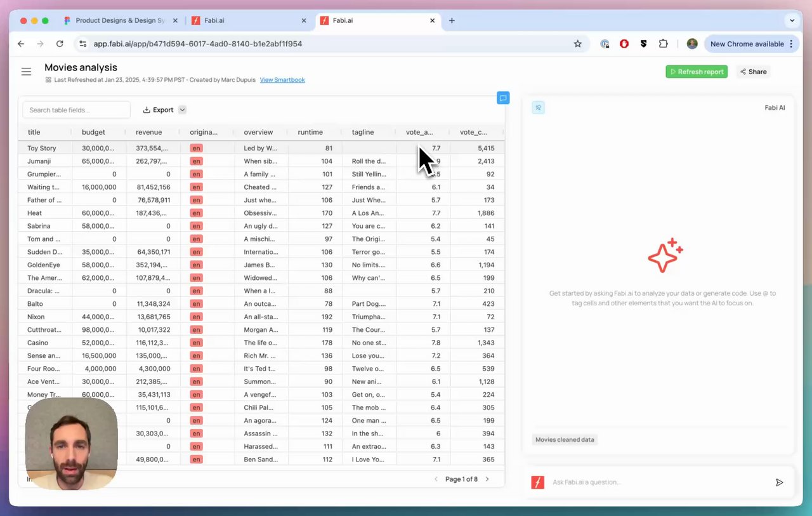
Task: Click the blue chat comment icon
Action: (503, 98)
